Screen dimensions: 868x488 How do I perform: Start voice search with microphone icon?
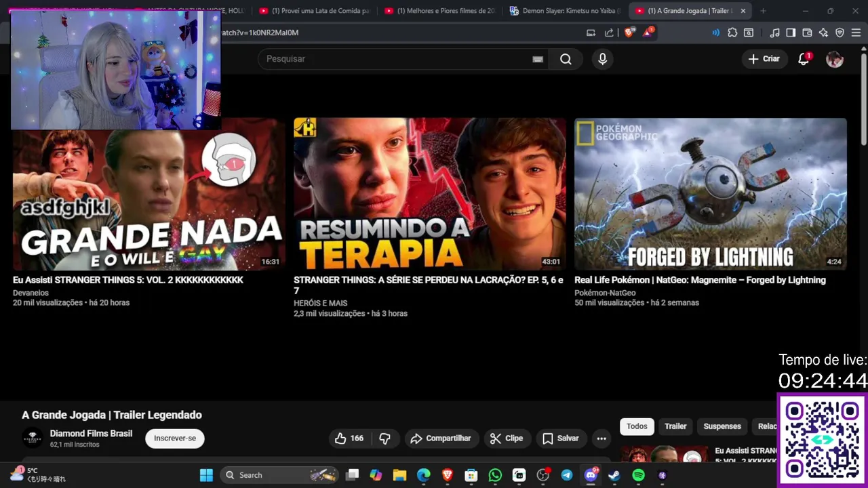click(602, 59)
